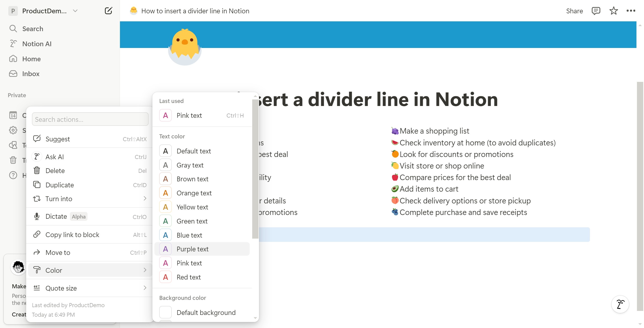Select Copy link to block
The height and width of the screenshot is (328, 644).
[90, 235]
